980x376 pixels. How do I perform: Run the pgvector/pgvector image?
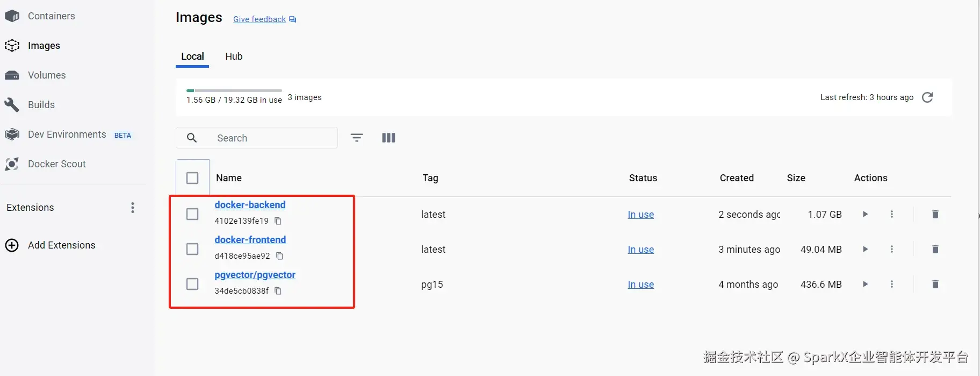pyautogui.click(x=865, y=284)
